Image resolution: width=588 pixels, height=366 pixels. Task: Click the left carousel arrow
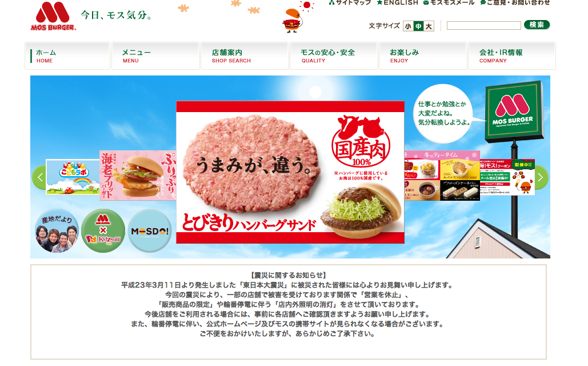click(x=39, y=177)
